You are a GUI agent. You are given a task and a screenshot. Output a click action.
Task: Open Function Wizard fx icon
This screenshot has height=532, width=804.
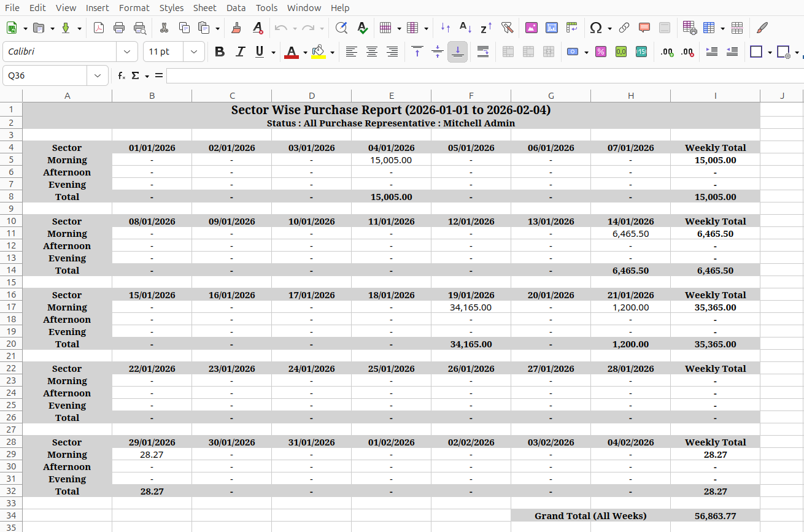pyautogui.click(x=122, y=75)
